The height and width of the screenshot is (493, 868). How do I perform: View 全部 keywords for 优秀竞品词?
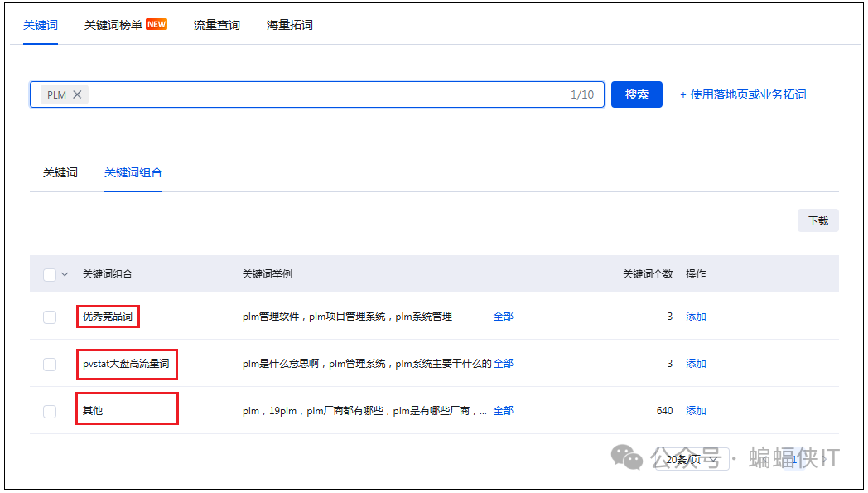(503, 317)
